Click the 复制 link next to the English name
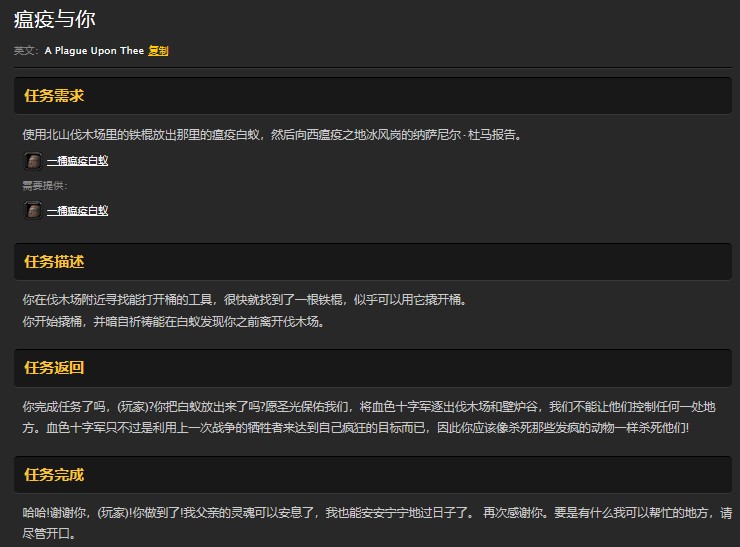The image size is (740, 547). coord(158,51)
